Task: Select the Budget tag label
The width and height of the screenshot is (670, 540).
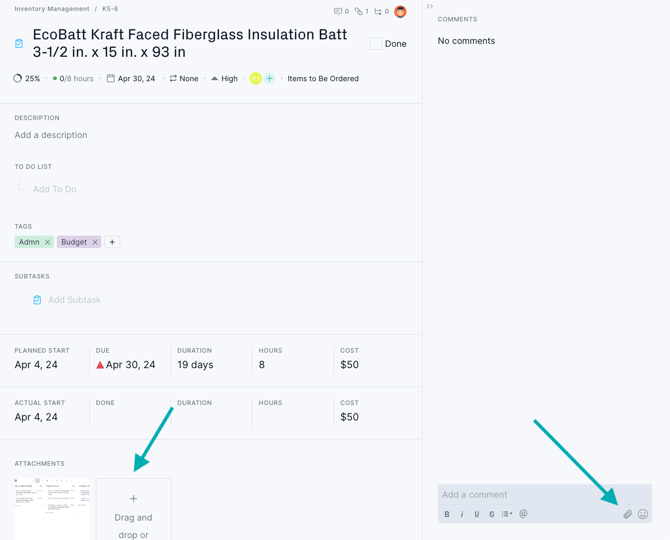Action: point(74,242)
